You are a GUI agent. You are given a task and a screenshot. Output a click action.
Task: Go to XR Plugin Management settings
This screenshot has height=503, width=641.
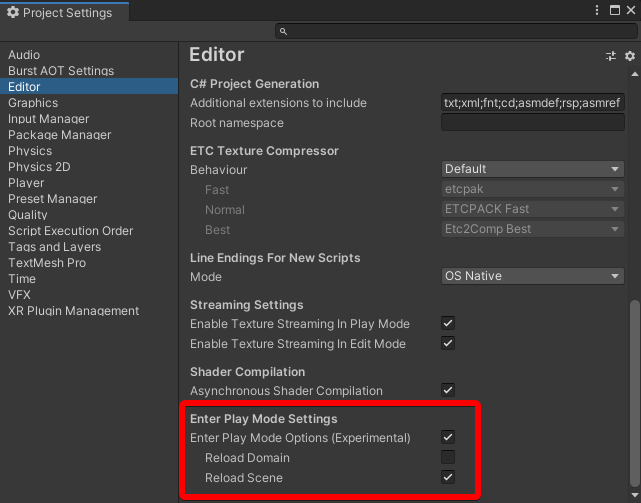pos(73,311)
